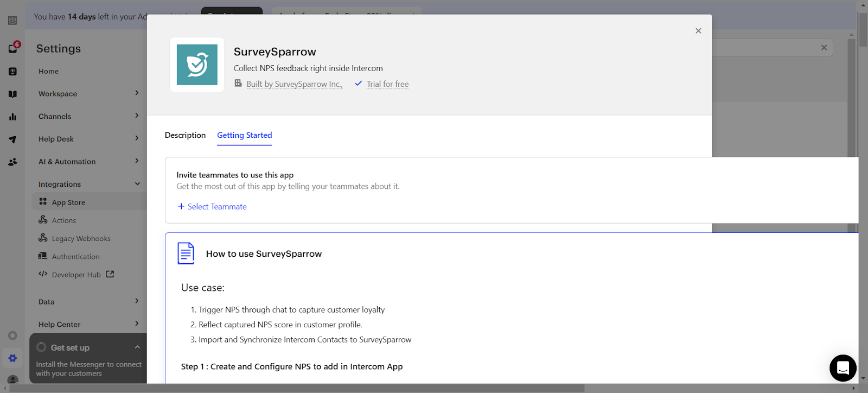
Task: Click the Reports bar chart icon
Action: [13, 117]
